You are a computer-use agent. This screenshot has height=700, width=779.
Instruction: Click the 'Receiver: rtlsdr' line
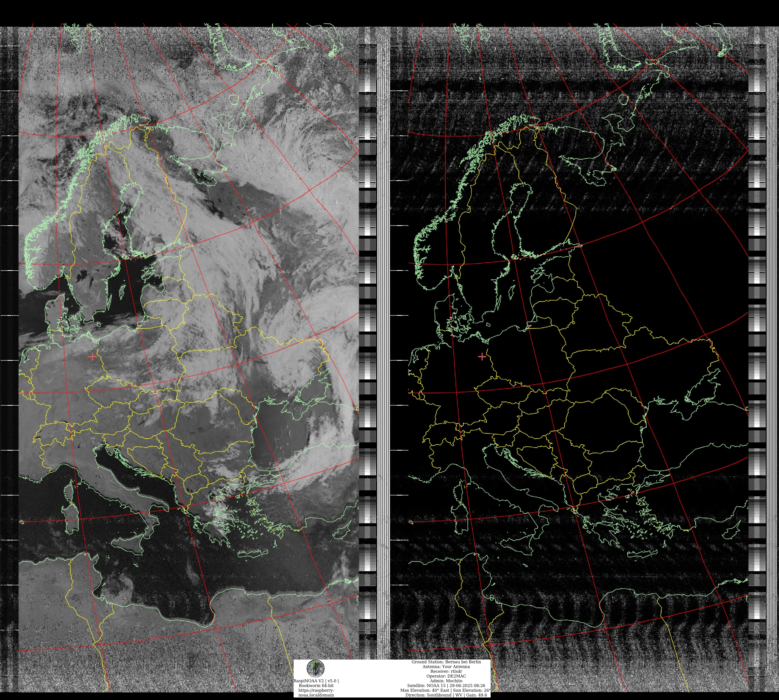pyautogui.click(x=446, y=671)
